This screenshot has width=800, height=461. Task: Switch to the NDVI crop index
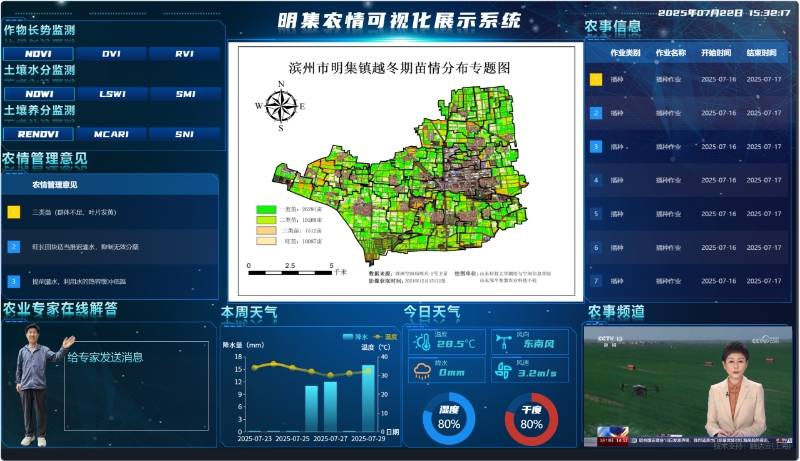38,53
